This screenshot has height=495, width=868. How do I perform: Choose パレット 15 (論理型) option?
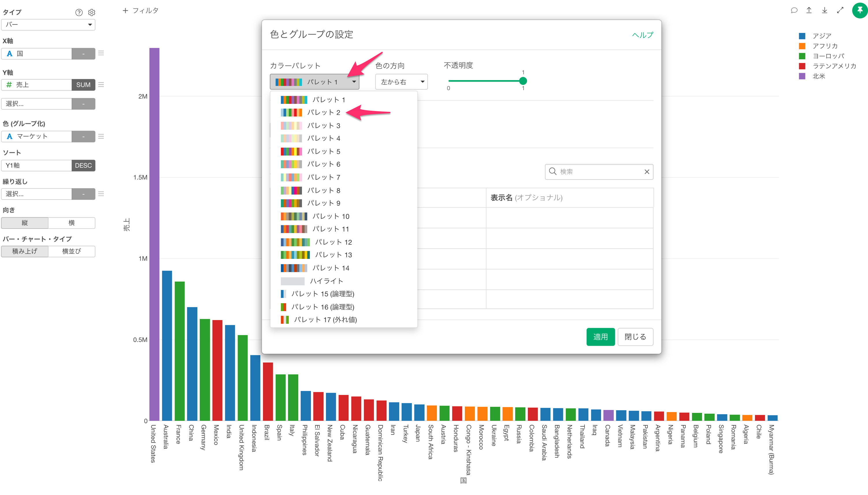344,294
